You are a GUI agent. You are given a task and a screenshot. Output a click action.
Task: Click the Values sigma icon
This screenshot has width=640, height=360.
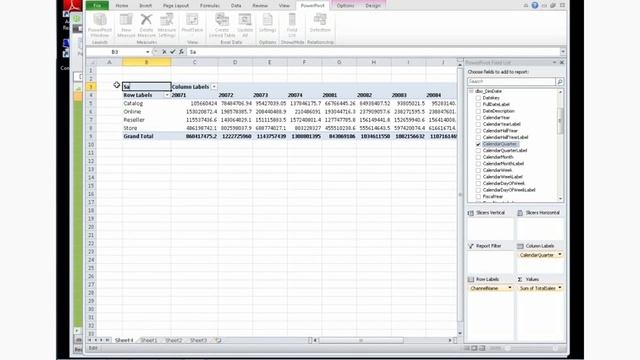pyautogui.click(x=520, y=279)
